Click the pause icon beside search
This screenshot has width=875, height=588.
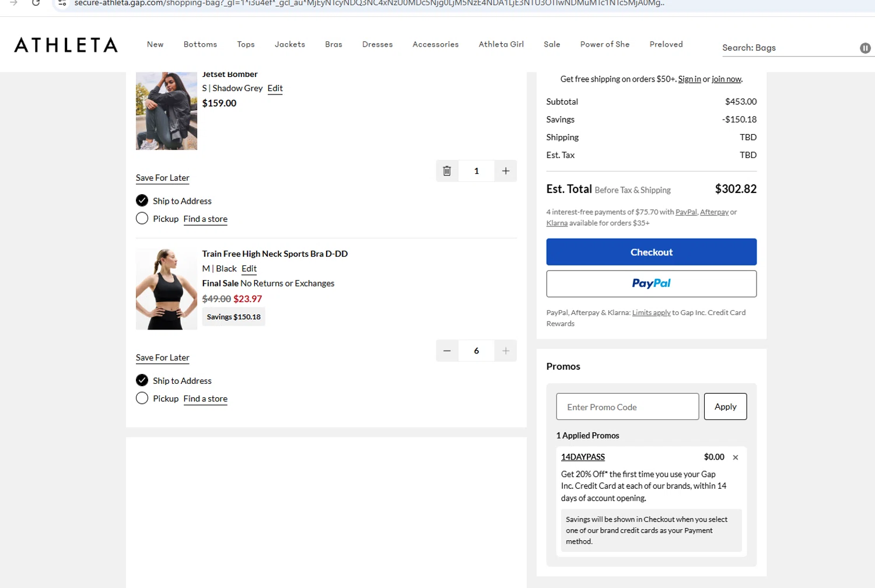[x=865, y=48]
